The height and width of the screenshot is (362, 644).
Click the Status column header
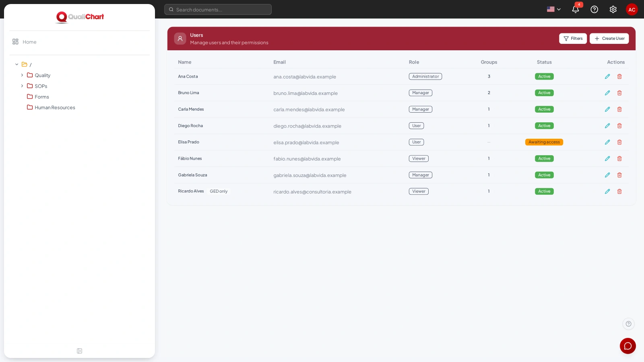544,62
